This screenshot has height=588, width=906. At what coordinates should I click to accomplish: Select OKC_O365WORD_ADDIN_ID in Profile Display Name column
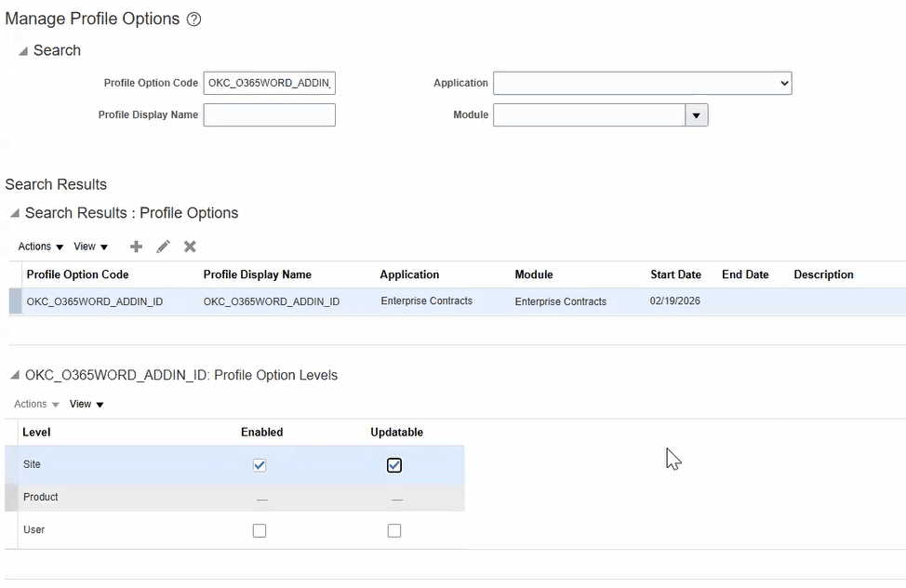point(272,301)
